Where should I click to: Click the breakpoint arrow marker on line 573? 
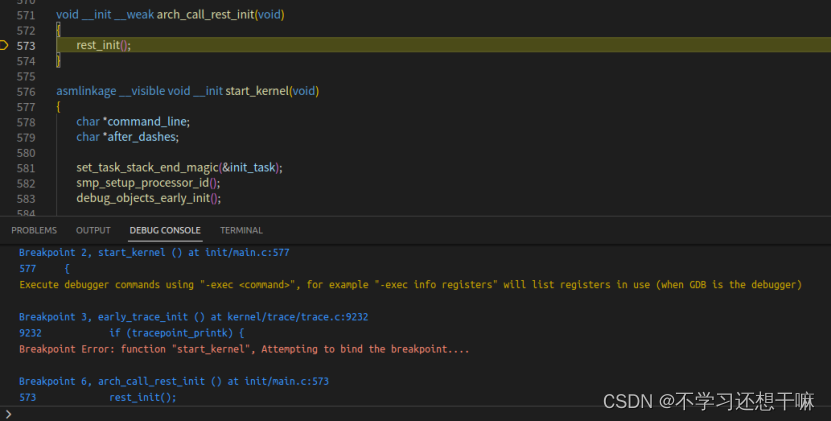tap(4, 45)
